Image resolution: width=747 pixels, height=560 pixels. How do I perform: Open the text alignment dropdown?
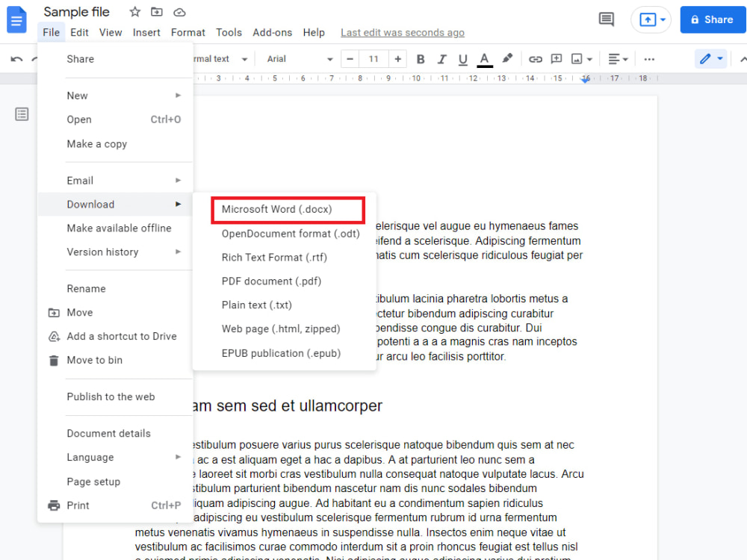point(619,59)
